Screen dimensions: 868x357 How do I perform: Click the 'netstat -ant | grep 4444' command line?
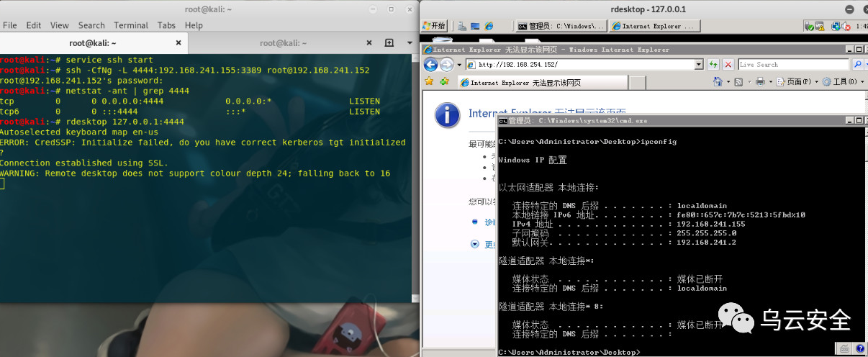[127, 91]
